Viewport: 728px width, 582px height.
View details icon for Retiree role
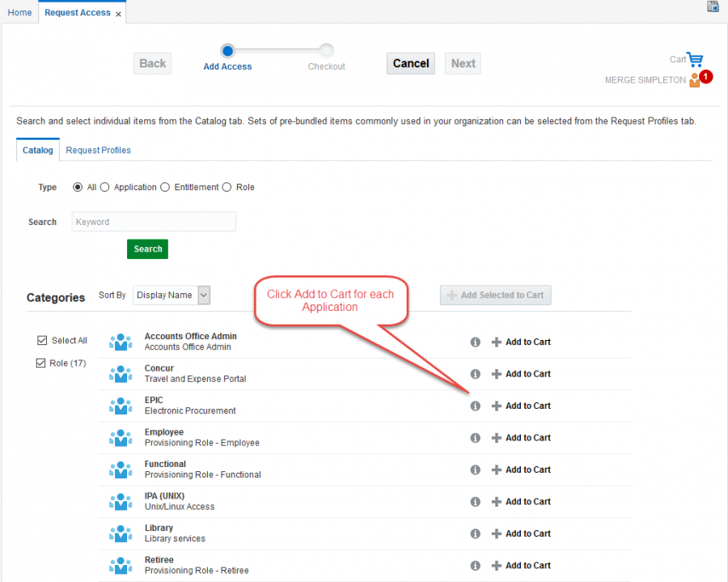pyautogui.click(x=476, y=566)
